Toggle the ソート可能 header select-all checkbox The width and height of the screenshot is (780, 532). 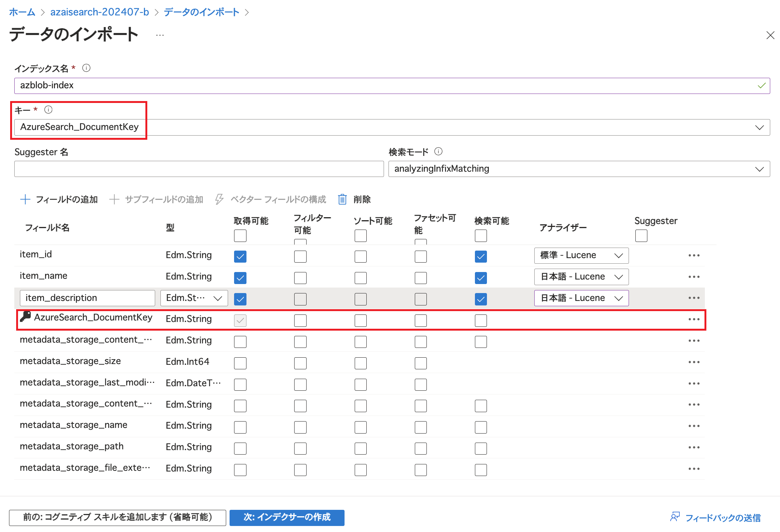(361, 236)
